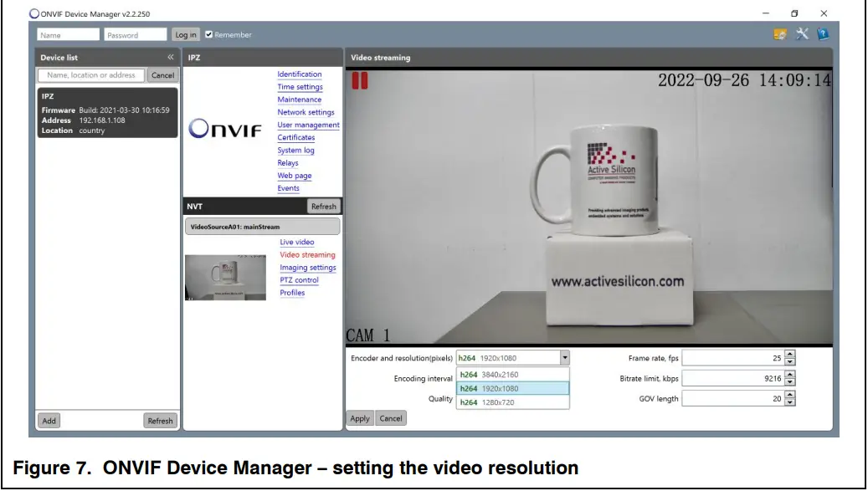
Task: Refresh the NVT list
Action: coord(324,206)
